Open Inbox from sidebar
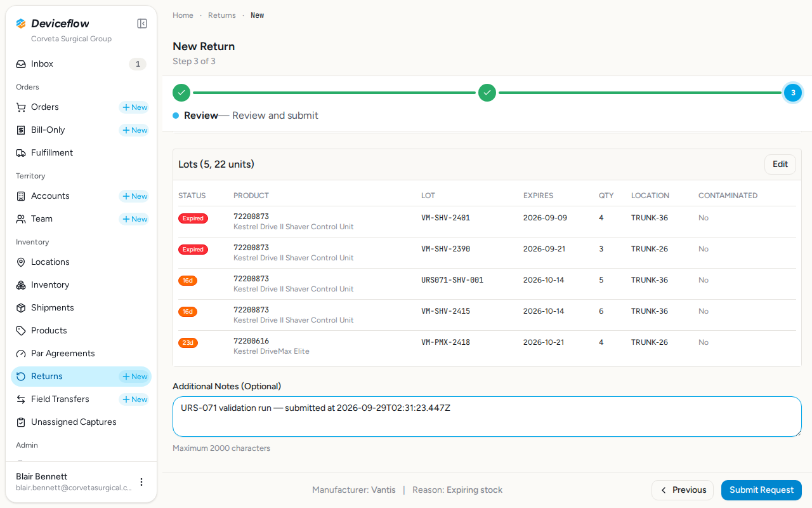Screen dimensions: 812x508 [81, 64]
